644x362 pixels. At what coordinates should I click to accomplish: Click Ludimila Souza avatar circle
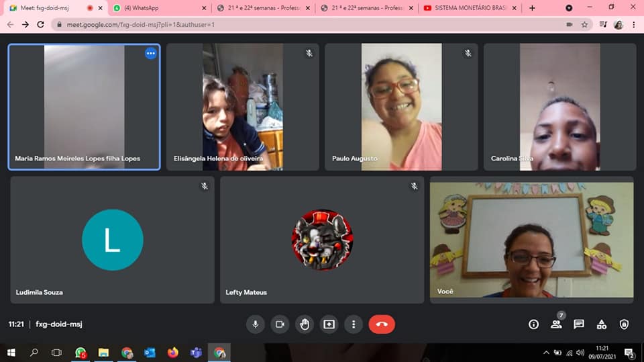(113, 240)
